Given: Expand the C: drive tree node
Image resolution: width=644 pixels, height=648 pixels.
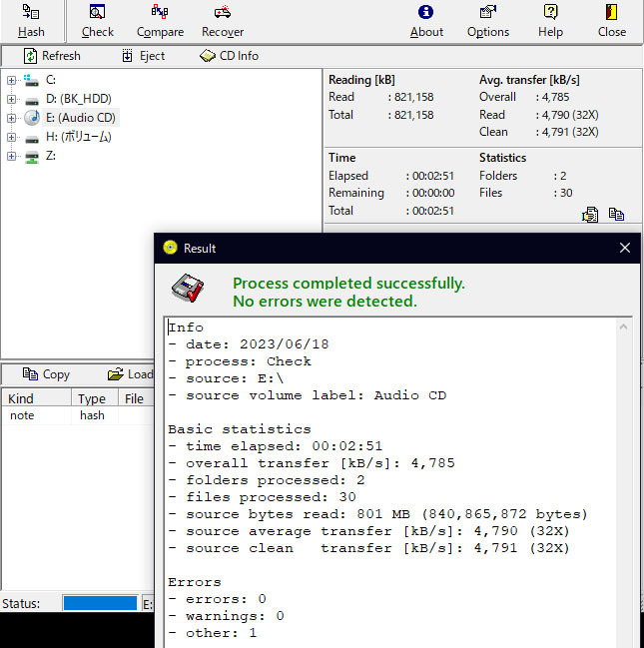Looking at the screenshot, I should (x=12, y=80).
